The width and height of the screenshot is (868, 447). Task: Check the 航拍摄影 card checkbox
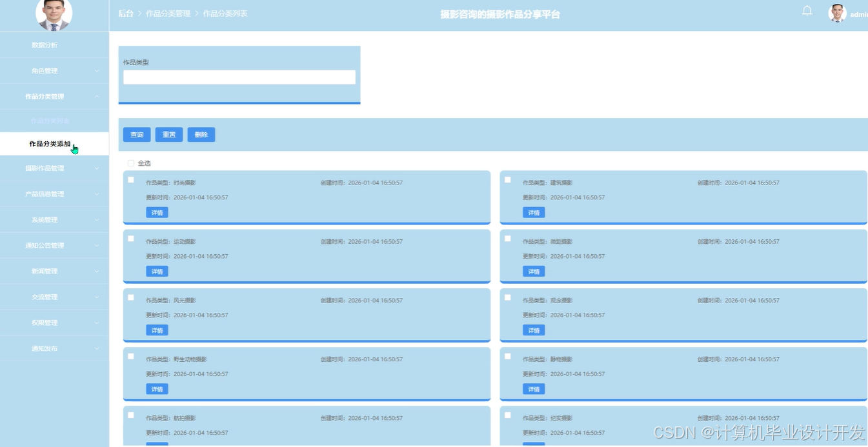(131, 415)
